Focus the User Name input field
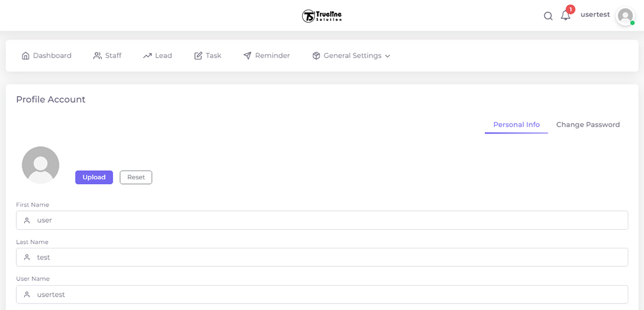This screenshot has height=310, width=644. pyautogui.click(x=322, y=294)
